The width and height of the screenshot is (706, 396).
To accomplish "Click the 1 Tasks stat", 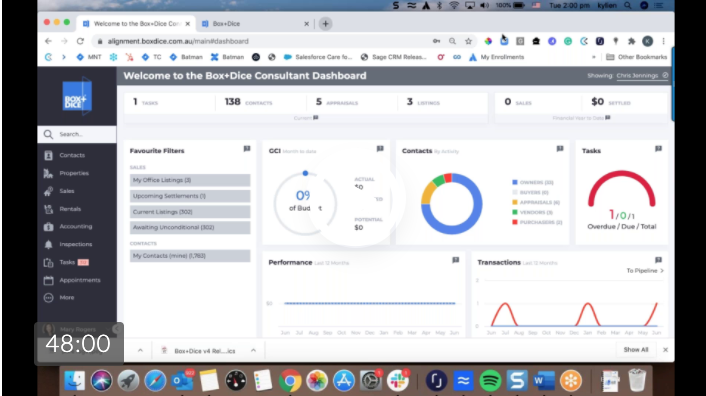I will [x=145, y=103].
